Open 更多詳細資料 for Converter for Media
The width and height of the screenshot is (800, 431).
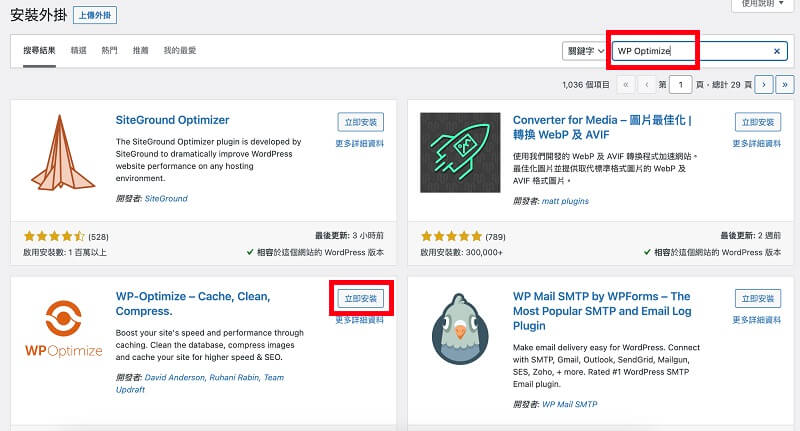(757, 144)
